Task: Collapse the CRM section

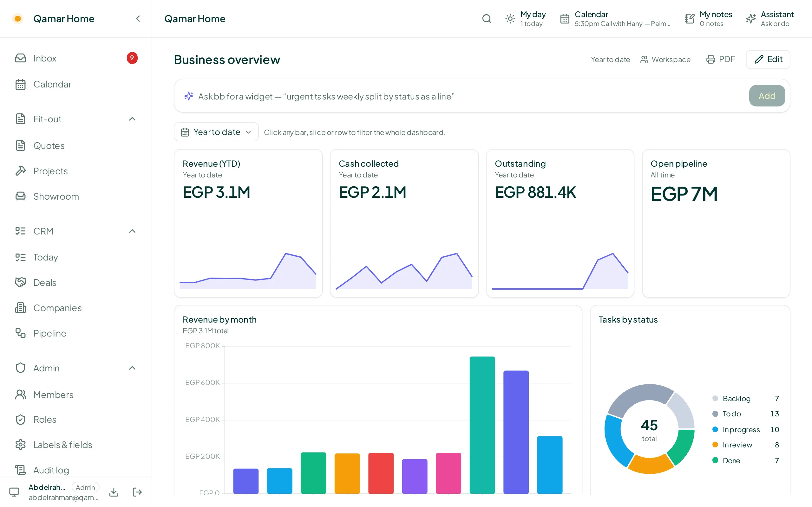Action: [132, 231]
